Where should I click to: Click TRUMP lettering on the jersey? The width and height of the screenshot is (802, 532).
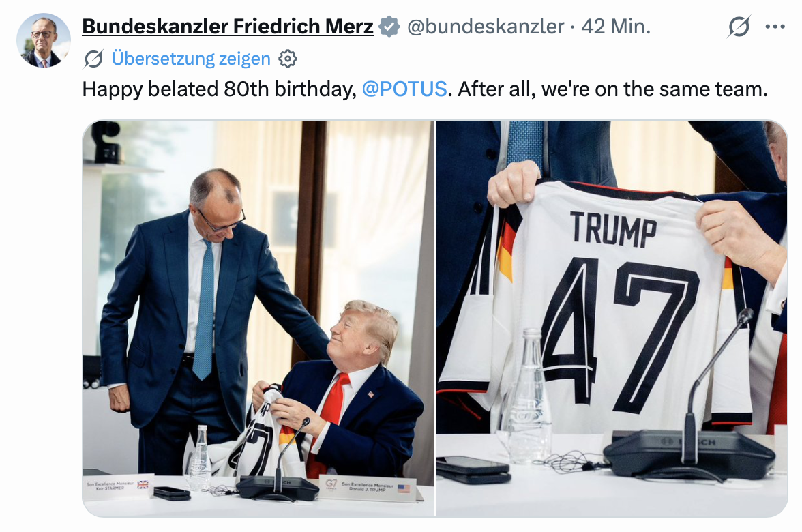[x=613, y=229]
